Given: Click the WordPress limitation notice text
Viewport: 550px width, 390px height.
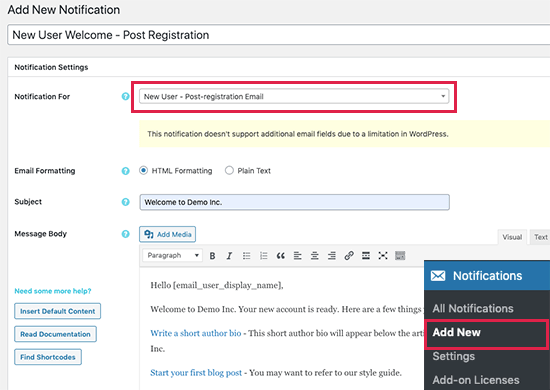Looking at the screenshot, I should [x=298, y=134].
